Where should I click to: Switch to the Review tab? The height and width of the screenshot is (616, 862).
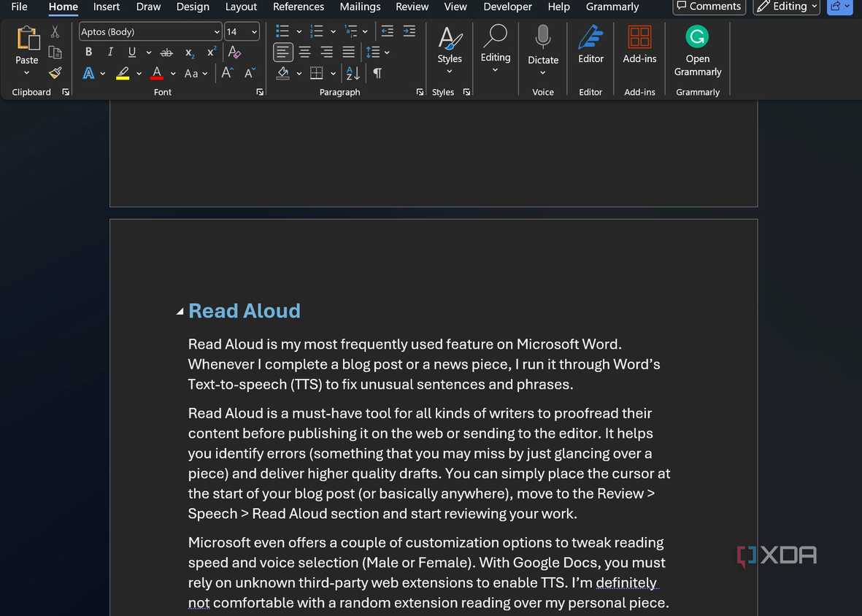(x=412, y=7)
